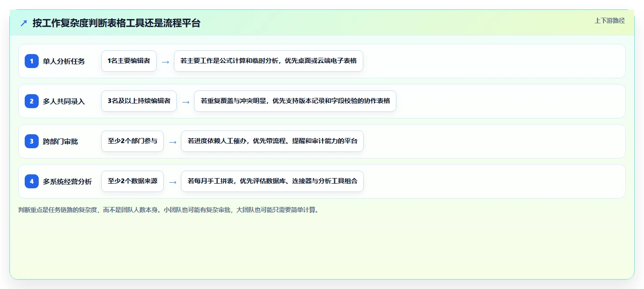Select step number 1 badge
This screenshot has height=289, width=644.
(32, 61)
